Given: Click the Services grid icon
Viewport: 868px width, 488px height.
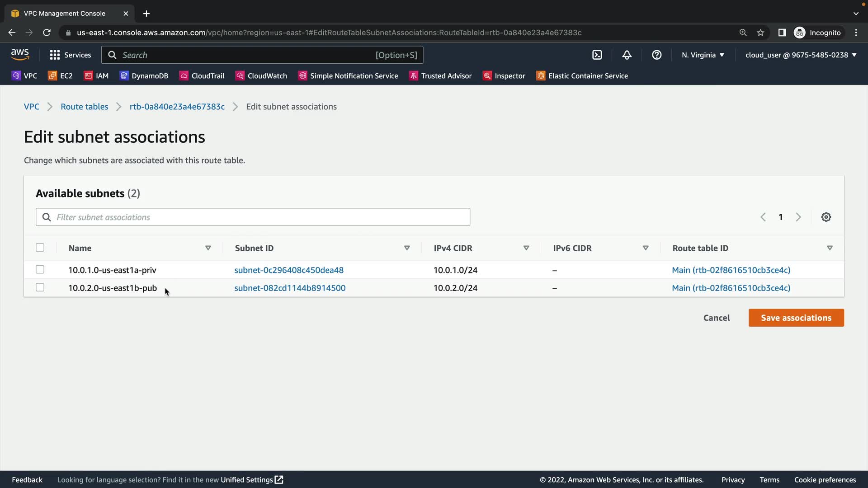Looking at the screenshot, I should pos(55,55).
